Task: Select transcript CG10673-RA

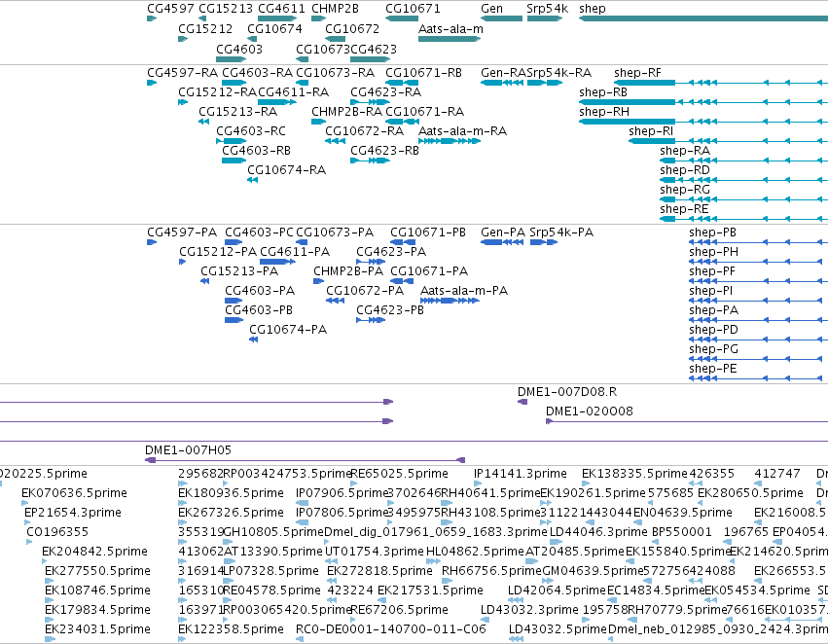Action: (335, 72)
